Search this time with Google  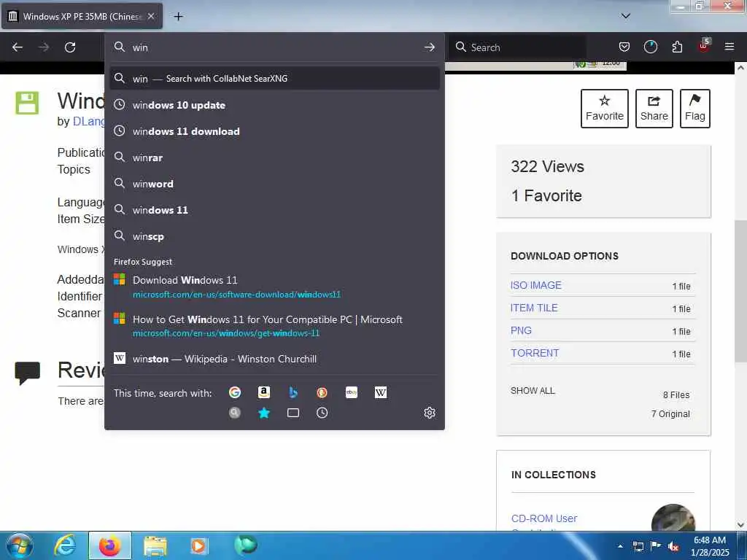point(235,392)
